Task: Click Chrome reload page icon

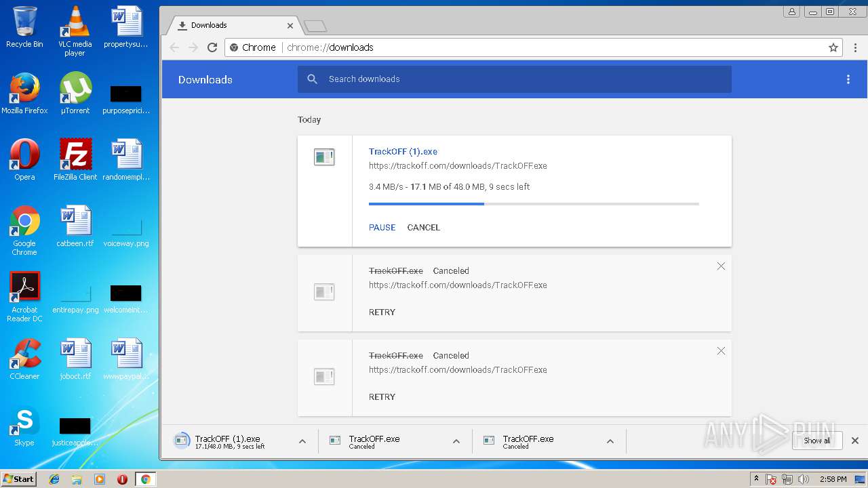Action: point(212,47)
